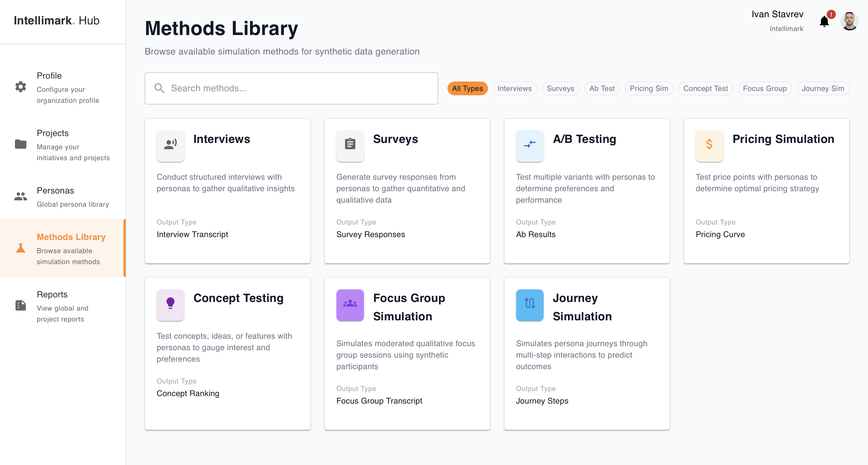This screenshot has height=465, width=868.
Task: Click the notification bell icon
Action: point(825,21)
